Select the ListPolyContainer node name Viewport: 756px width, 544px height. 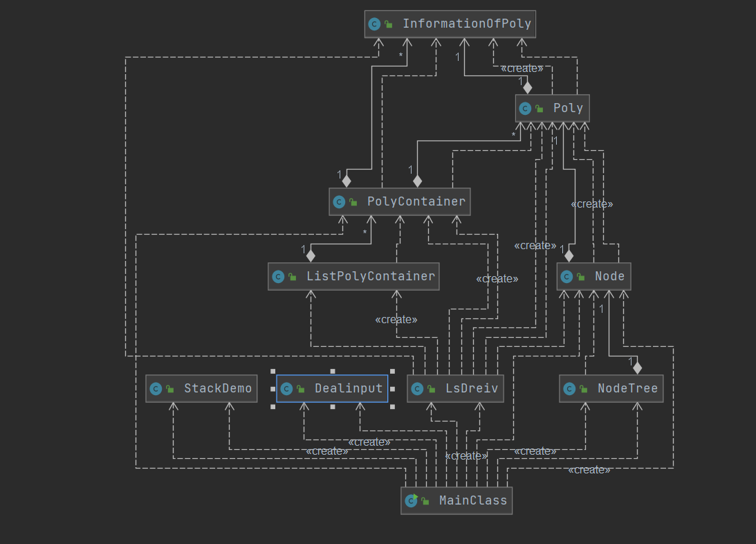pos(371,276)
